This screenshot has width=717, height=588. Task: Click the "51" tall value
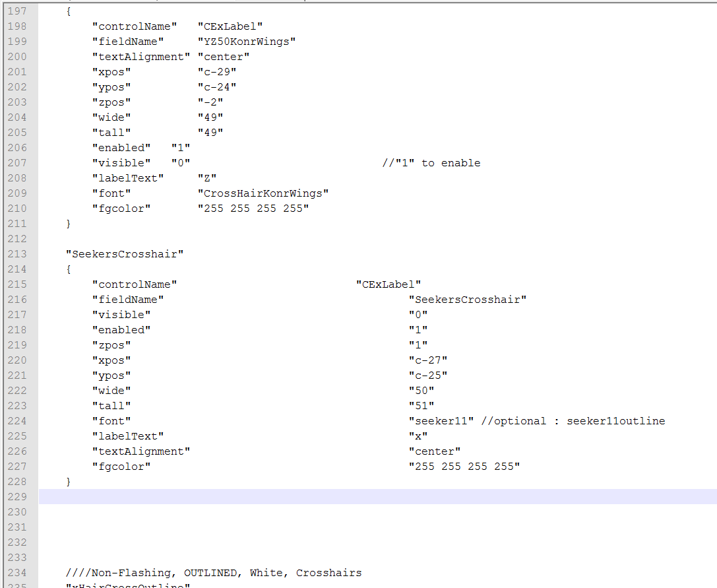(421, 406)
